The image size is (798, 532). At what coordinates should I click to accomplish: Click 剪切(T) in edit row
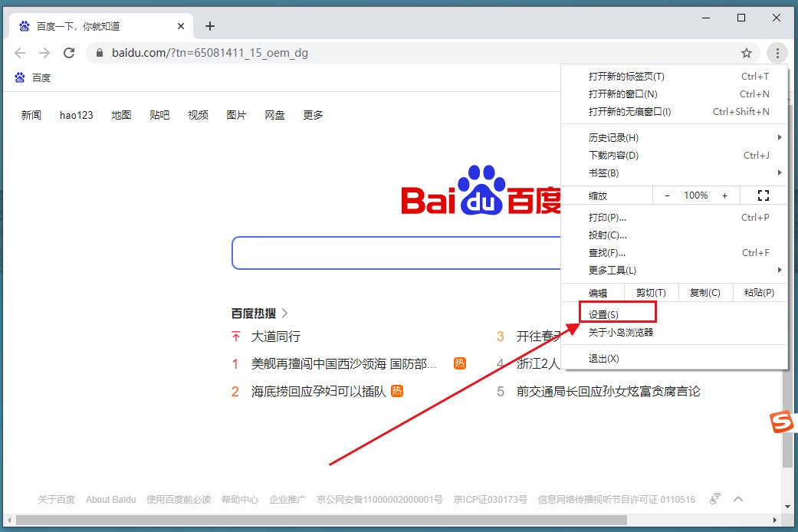651,293
